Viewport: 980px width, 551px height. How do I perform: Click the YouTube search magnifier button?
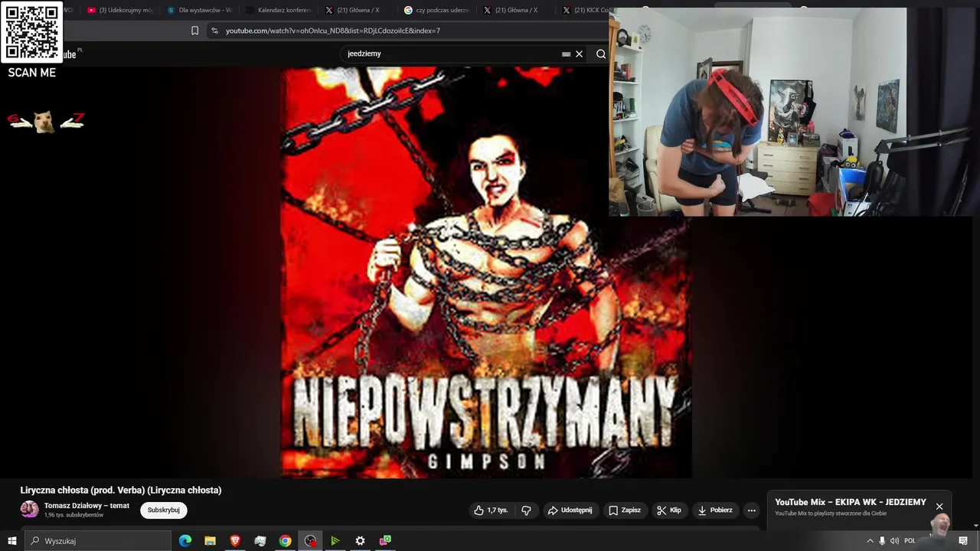tap(601, 54)
